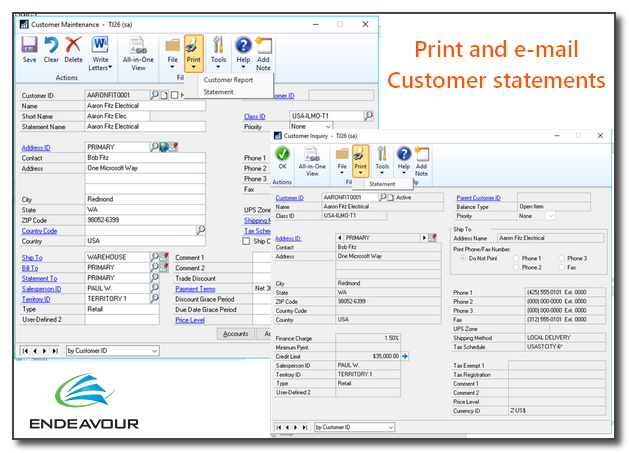Click the Parent Customer ID link in Inquiry

[478, 198]
